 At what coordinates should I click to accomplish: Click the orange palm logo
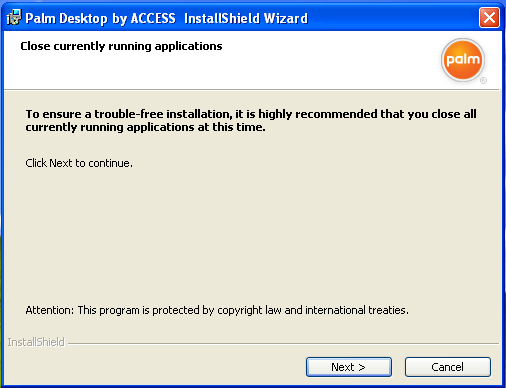pos(463,60)
